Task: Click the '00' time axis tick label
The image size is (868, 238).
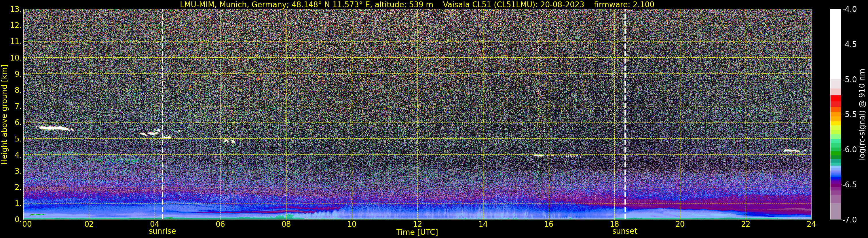Action: (26, 224)
